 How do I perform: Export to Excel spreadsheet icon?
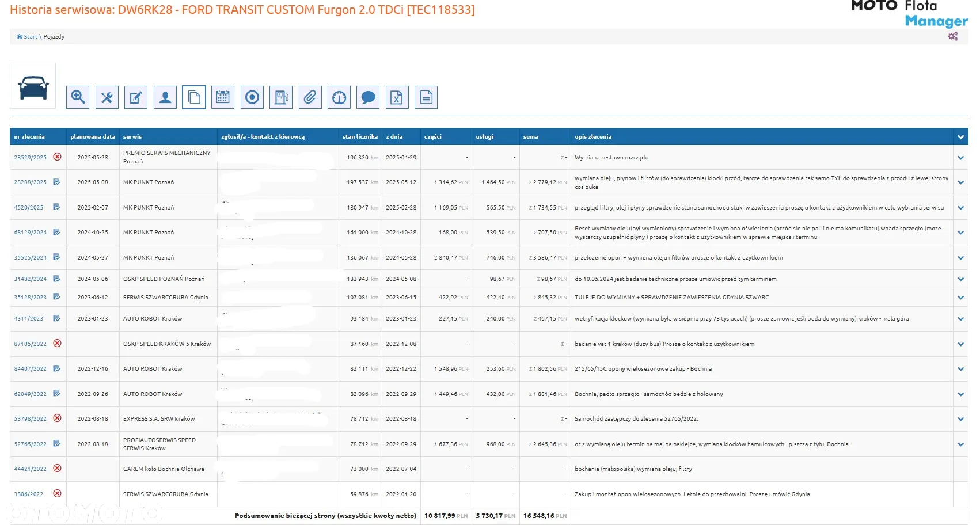397,97
